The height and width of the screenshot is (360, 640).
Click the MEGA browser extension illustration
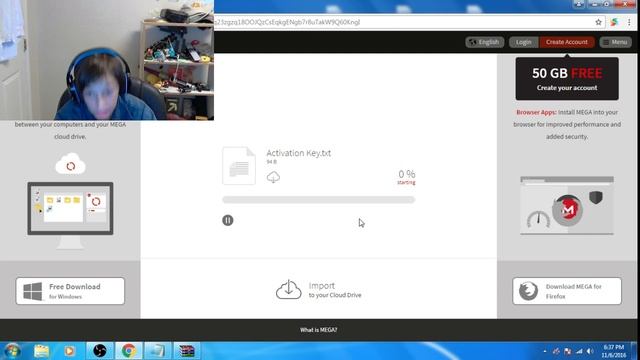(x=567, y=206)
